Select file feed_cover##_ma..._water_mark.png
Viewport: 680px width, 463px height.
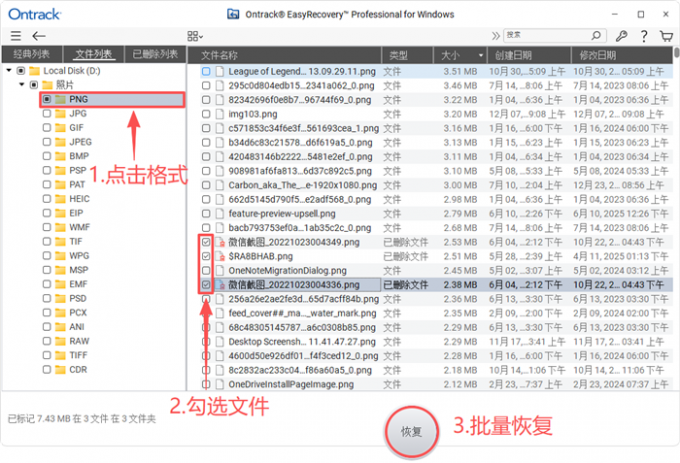click(x=302, y=313)
